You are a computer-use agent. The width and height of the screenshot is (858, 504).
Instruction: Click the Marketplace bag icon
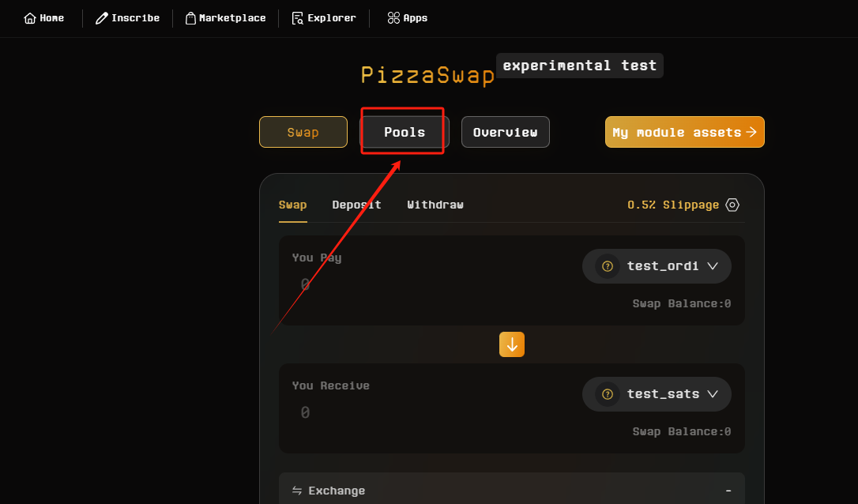point(190,17)
